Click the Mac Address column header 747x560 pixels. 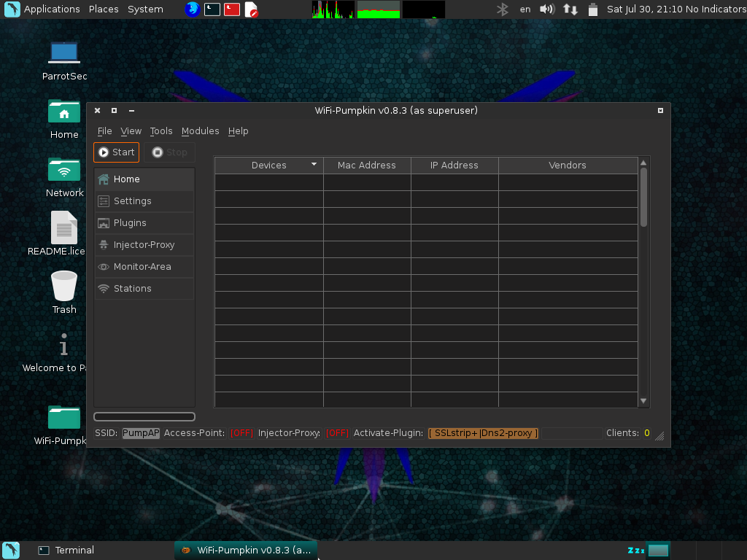pyautogui.click(x=367, y=166)
